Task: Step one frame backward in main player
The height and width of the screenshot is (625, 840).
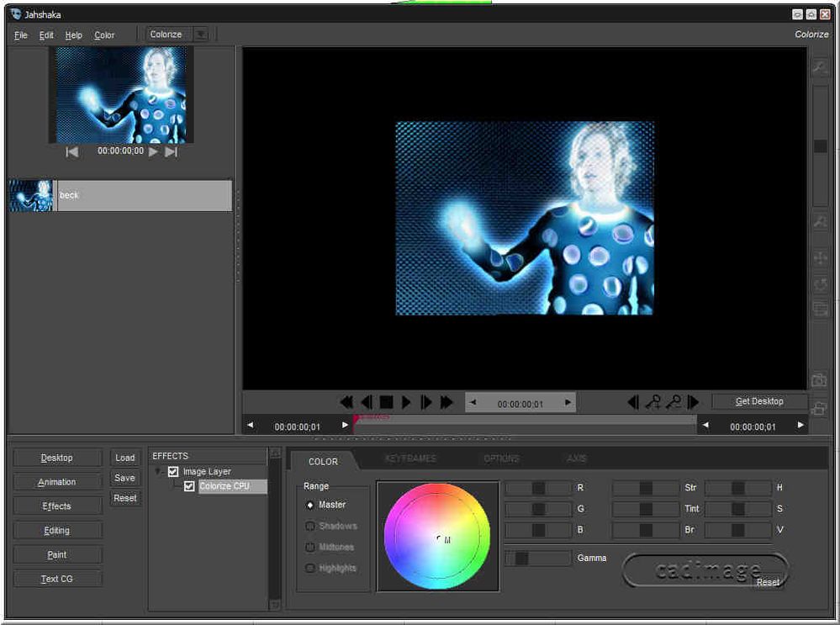Action: [367, 402]
